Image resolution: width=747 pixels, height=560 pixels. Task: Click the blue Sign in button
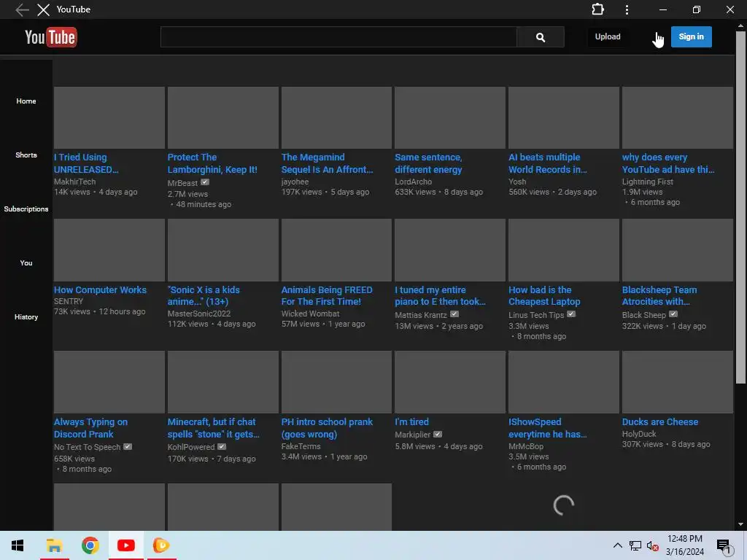(x=692, y=36)
